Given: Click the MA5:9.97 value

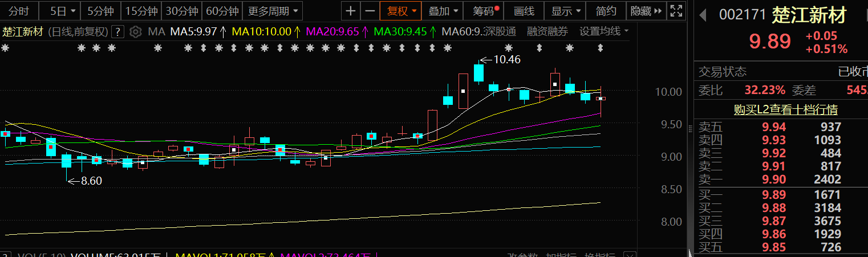Looking at the screenshot, I should (193, 31).
